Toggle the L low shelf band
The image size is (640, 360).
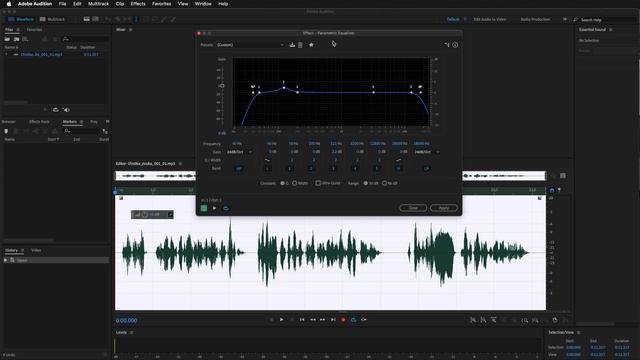267,168
